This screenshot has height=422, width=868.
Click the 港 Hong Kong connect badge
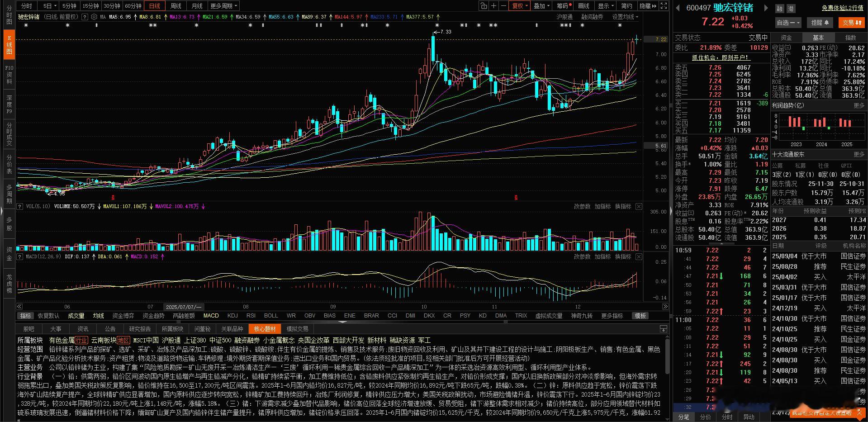[791, 8]
